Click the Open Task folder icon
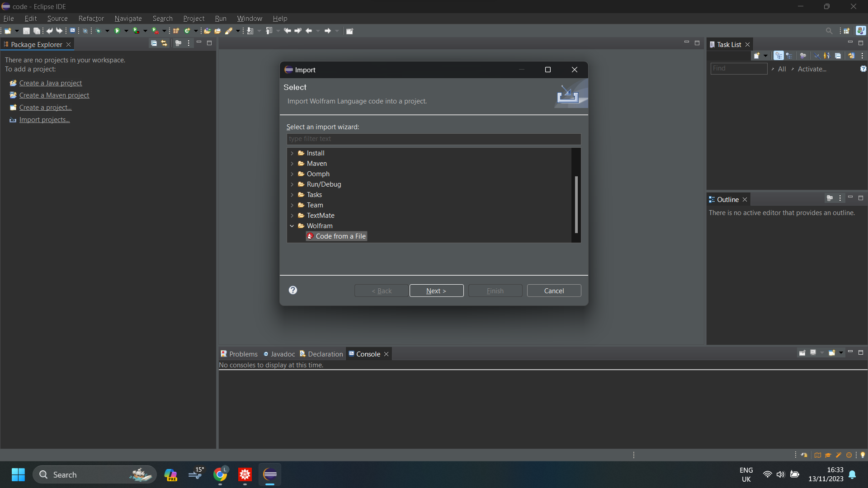868x488 pixels. click(217, 31)
